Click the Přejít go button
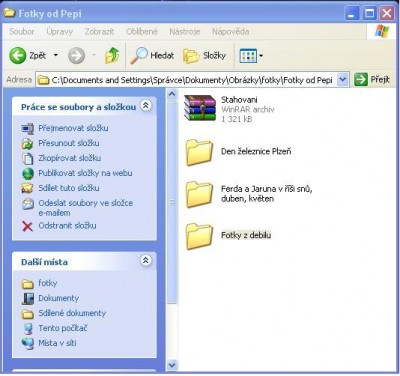400x376 pixels. pos(372,80)
